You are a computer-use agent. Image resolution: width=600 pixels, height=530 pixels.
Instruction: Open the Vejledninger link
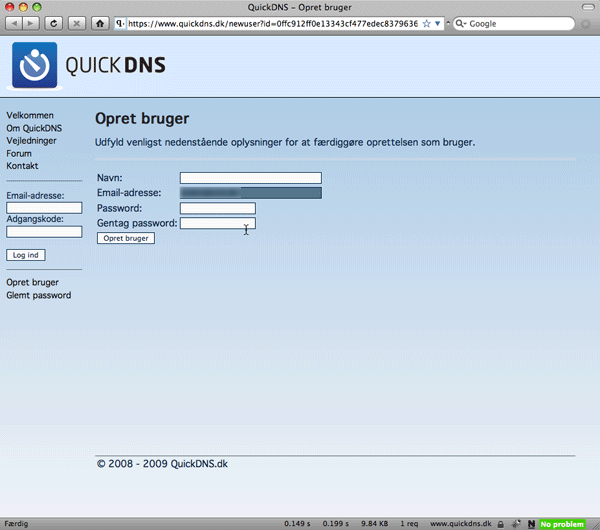pyautogui.click(x=31, y=141)
